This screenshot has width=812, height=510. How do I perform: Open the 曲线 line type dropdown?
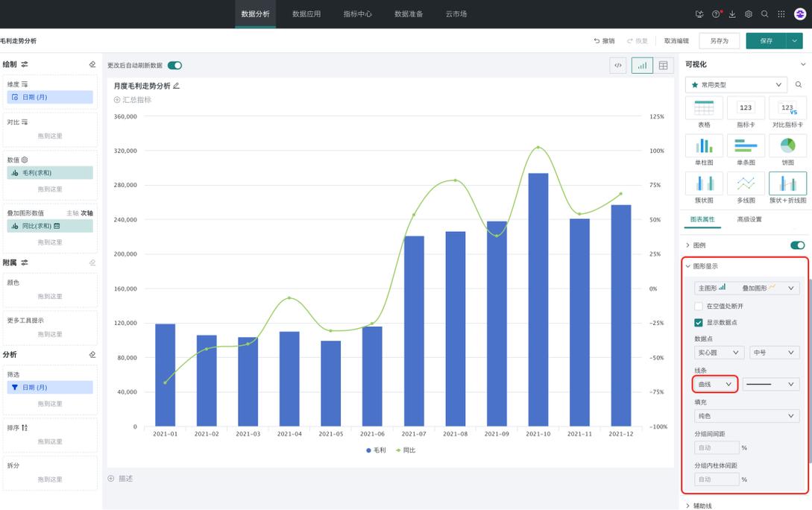(715, 384)
